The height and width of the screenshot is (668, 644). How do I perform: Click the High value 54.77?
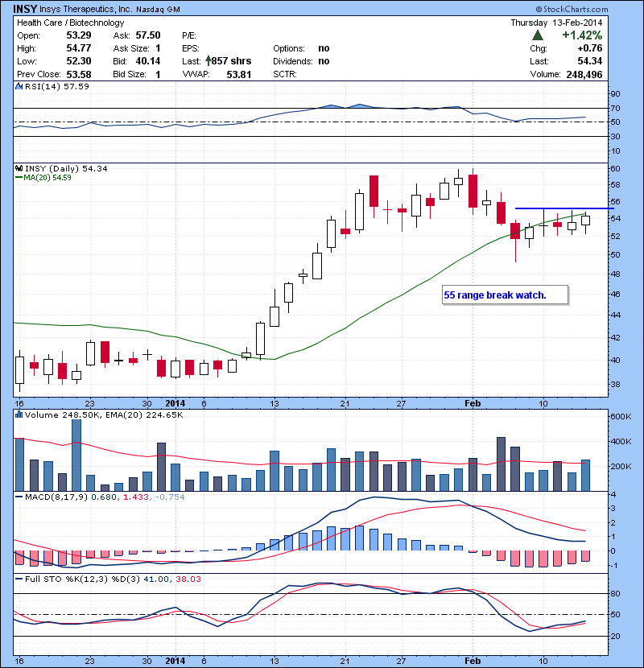coord(79,48)
